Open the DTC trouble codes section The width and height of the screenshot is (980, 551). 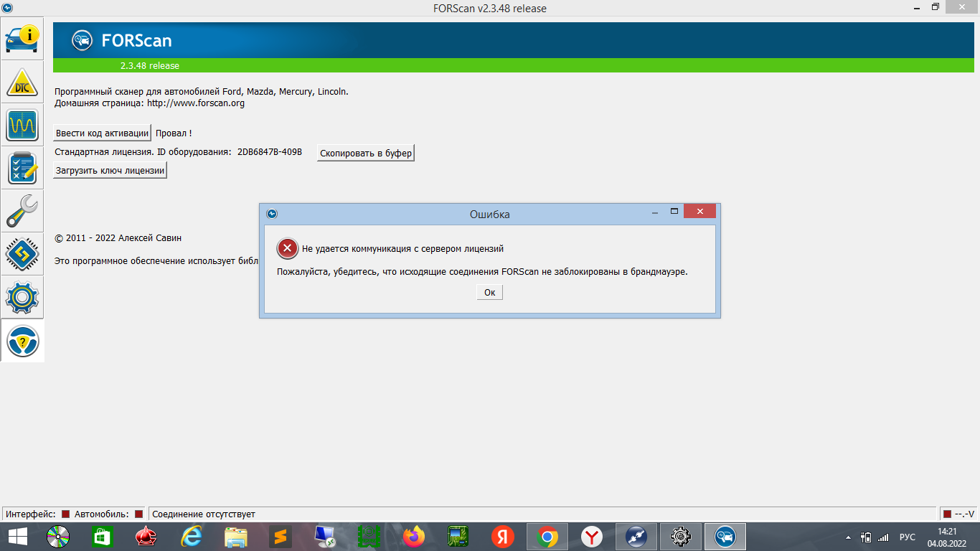(22, 83)
